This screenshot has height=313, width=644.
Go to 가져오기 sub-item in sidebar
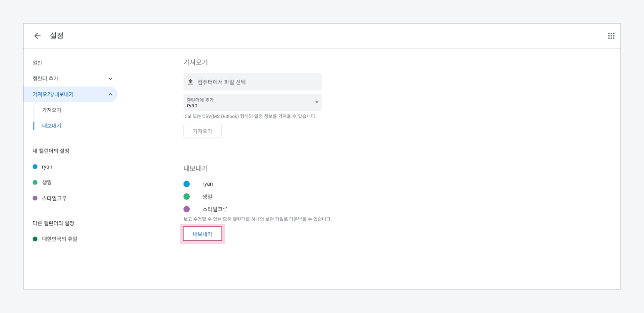click(x=52, y=110)
